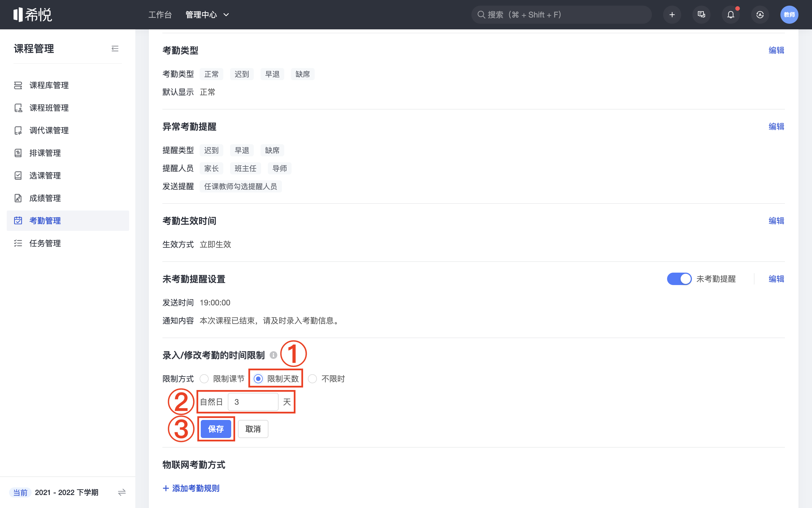Image resolution: width=812 pixels, height=508 pixels.
Task: Click the 成绩管理 sidebar icon
Action: pos(18,198)
